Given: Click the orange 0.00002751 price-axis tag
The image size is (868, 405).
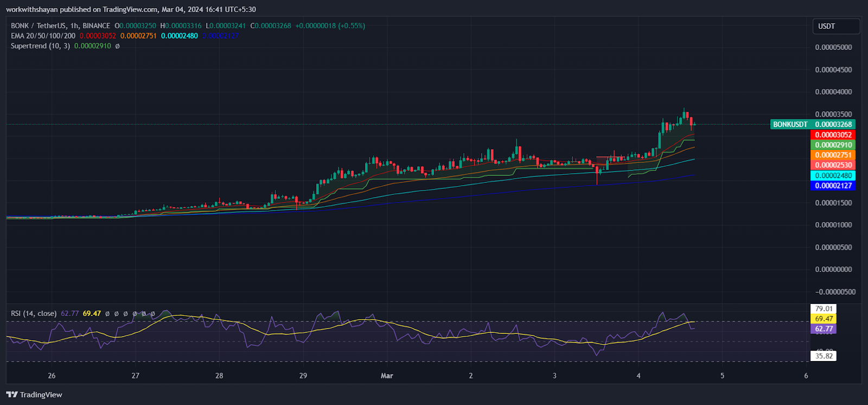Looking at the screenshot, I should pos(833,155).
